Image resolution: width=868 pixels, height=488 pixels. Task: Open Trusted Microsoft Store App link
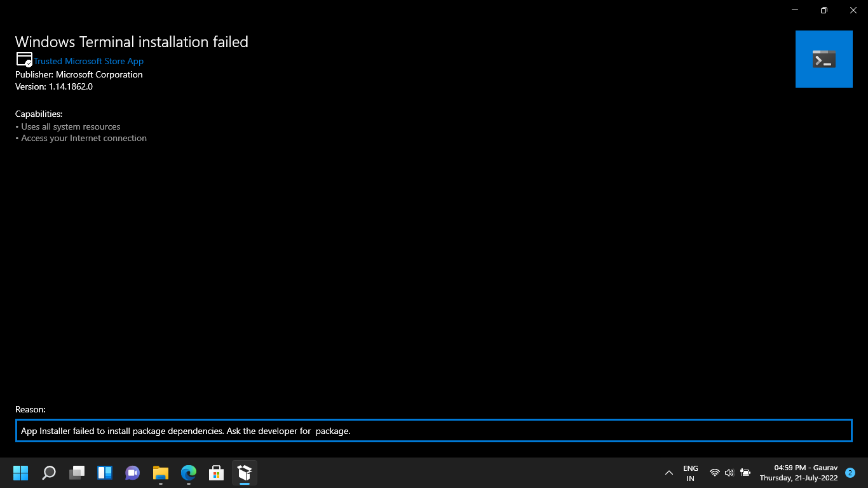88,61
